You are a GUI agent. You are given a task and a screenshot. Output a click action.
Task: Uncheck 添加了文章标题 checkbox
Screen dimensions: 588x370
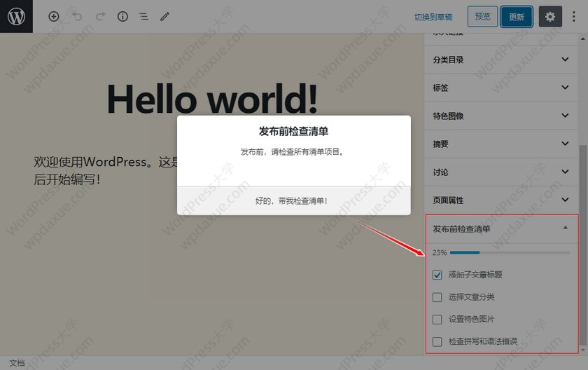point(437,275)
